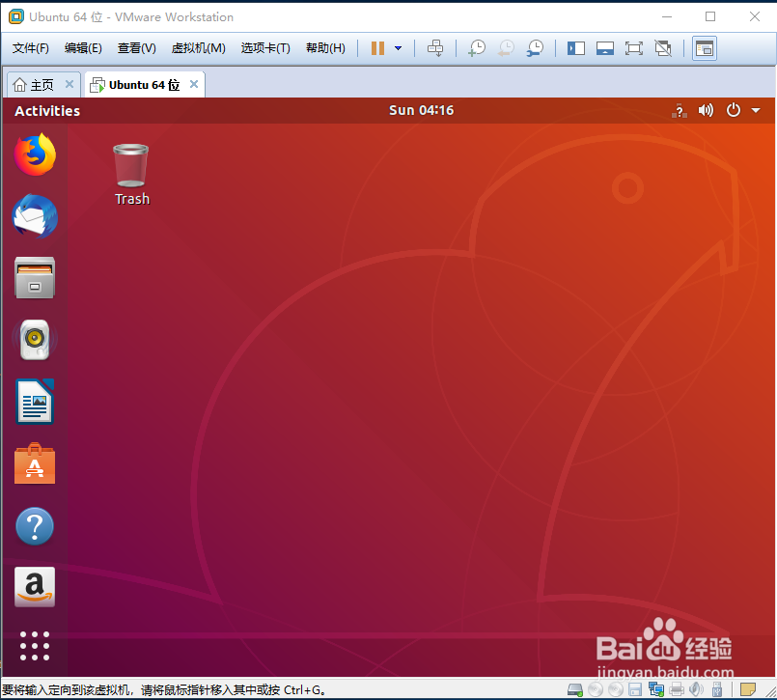The height and width of the screenshot is (700, 777).
Task: Enter full screen mode
Action: [634, 48]
